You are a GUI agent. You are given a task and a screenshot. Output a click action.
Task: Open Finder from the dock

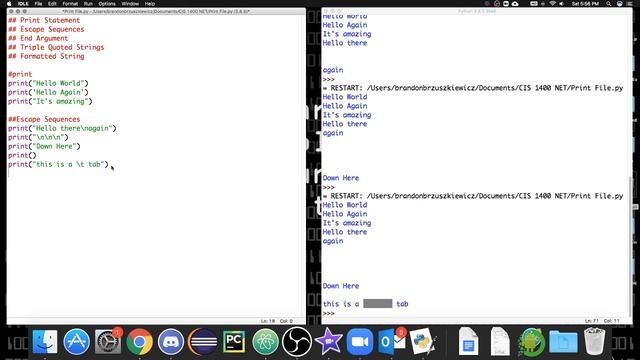pos(44,341)
